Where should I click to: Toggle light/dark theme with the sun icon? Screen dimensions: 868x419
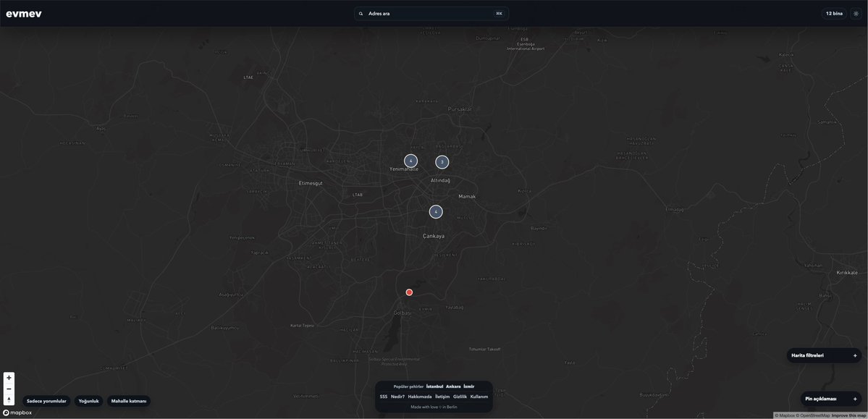click(856, 13)
